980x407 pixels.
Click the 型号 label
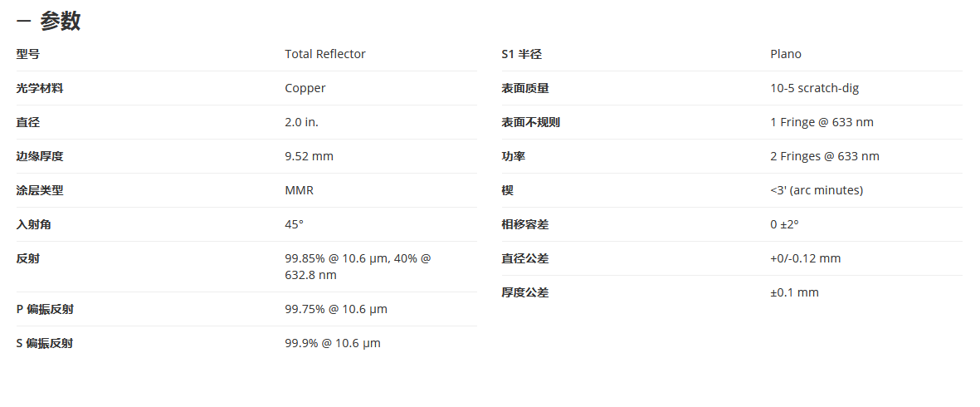(27, 54)
